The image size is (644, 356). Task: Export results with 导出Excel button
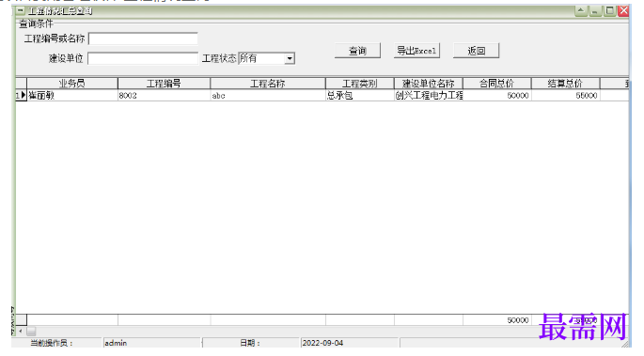click(x=416, y=51)
